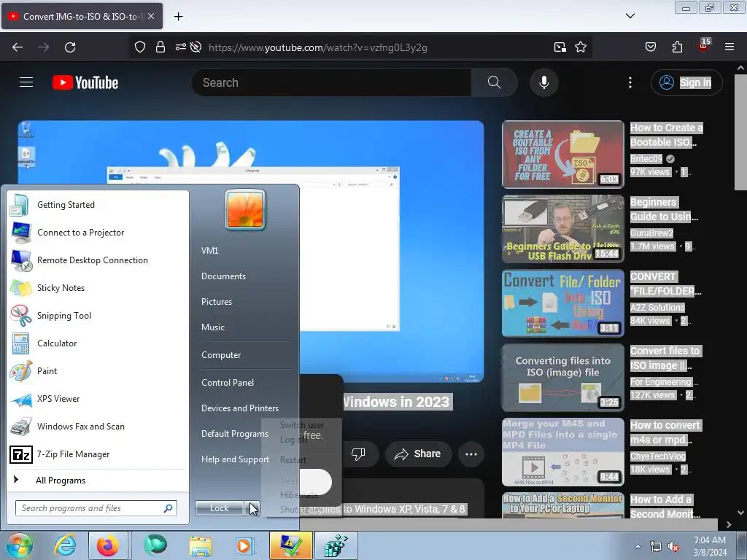
Task: Click the site padlock icon
Action: pyautogui.click(x=160, y=47)
